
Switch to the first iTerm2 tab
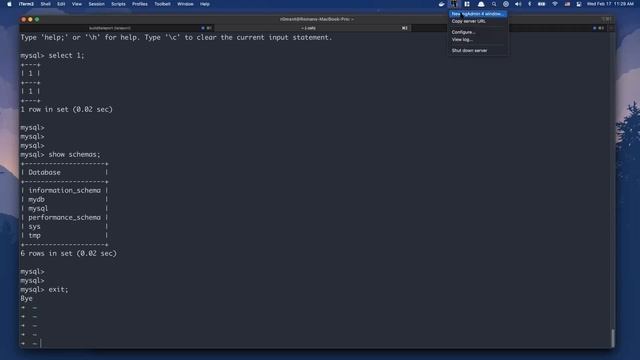click(x=116, y=28)
